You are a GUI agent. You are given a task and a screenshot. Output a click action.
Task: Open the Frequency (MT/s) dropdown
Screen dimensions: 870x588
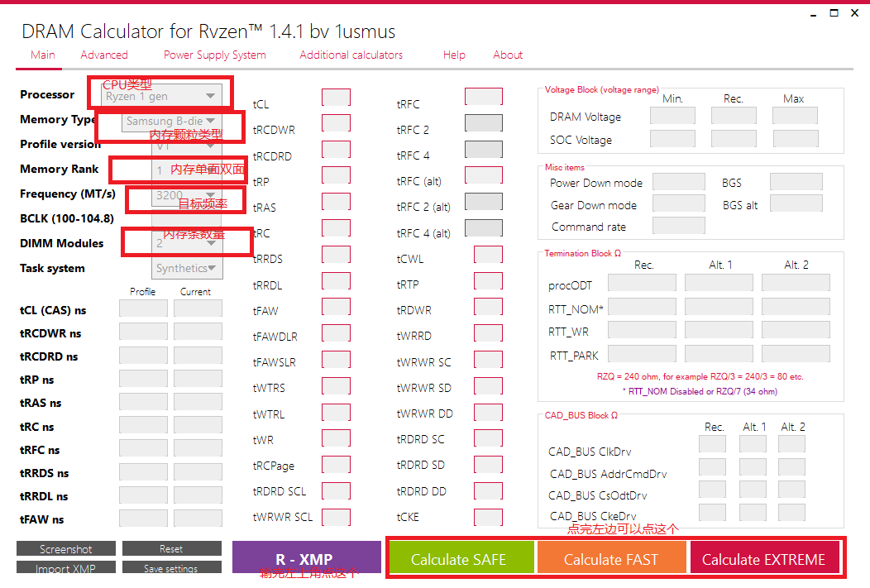pyautogui.click(x=187, y=196)
